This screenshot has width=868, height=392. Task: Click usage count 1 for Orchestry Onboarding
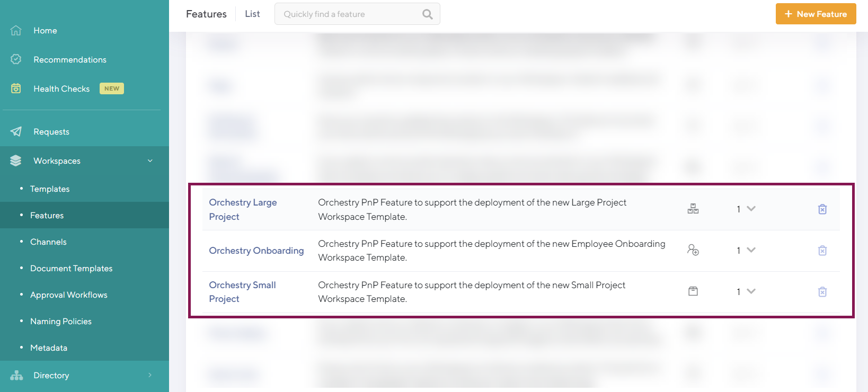[738, 251]
